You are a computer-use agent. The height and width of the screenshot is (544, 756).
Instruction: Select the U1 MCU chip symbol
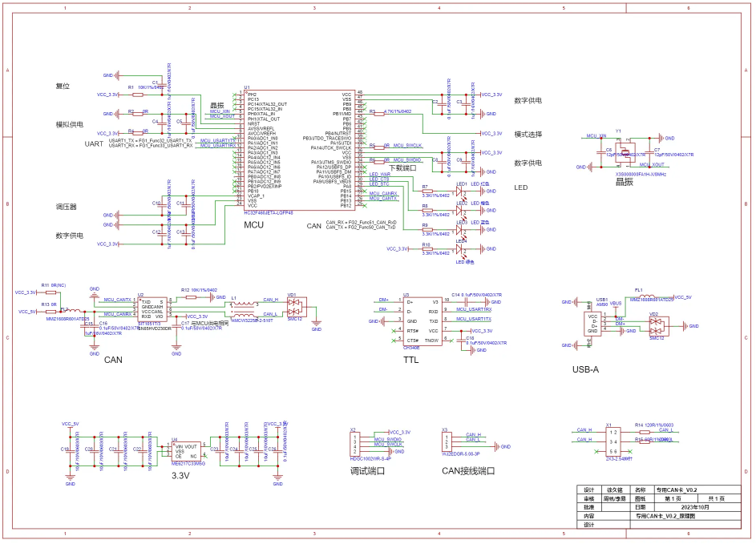click(300, 150)
